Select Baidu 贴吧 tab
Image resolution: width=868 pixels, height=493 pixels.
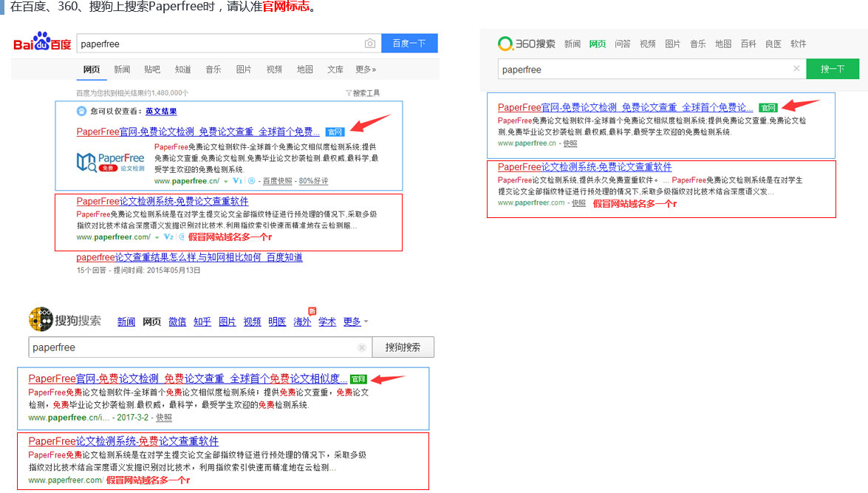(152, 69)
